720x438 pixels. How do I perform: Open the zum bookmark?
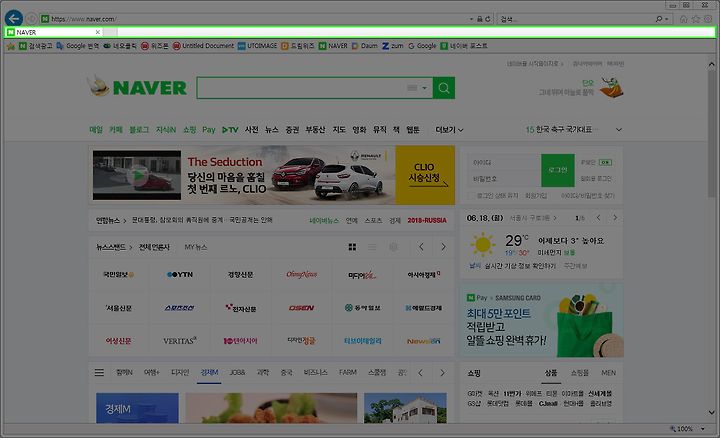coord(393,46)
